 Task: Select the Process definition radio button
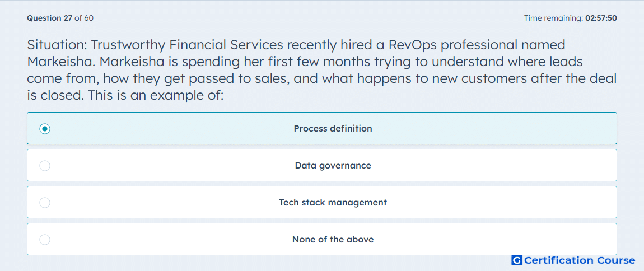coord(45,129)
